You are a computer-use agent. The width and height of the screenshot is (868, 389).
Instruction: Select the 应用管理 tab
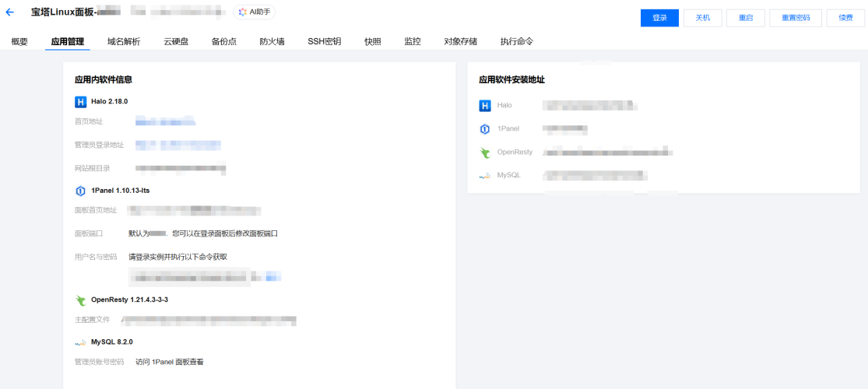point(68,41)
